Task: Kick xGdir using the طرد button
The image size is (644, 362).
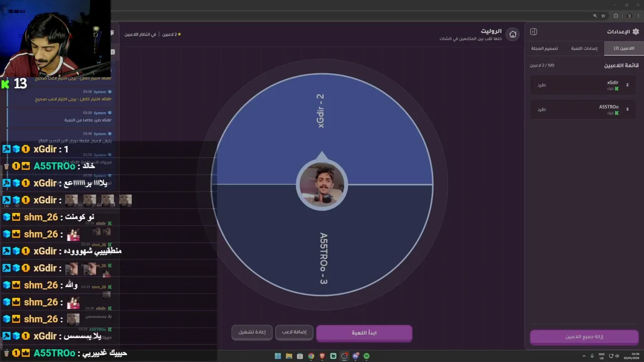Action: [x=541, y=85]
